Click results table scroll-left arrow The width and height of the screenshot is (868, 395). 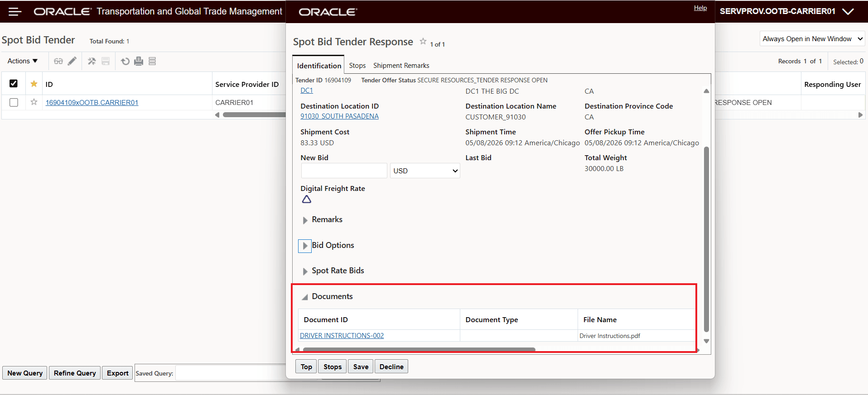pos(217,115)
